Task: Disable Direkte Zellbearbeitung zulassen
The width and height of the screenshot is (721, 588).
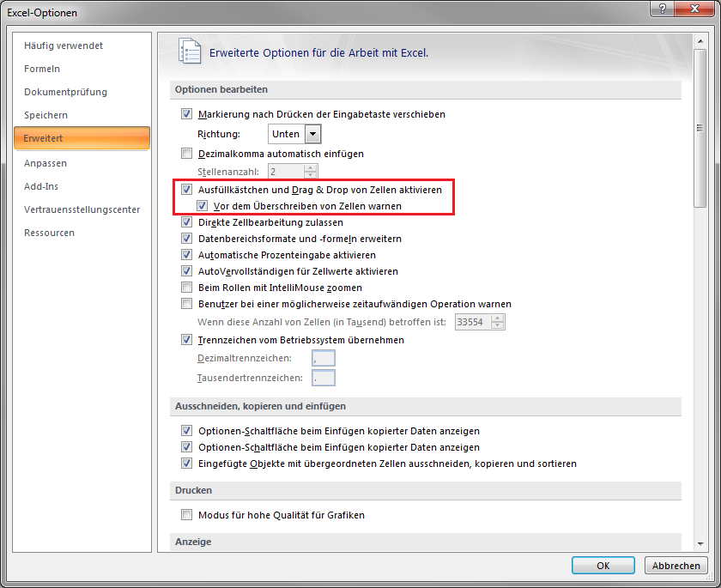Action: [x=187, y=222]
